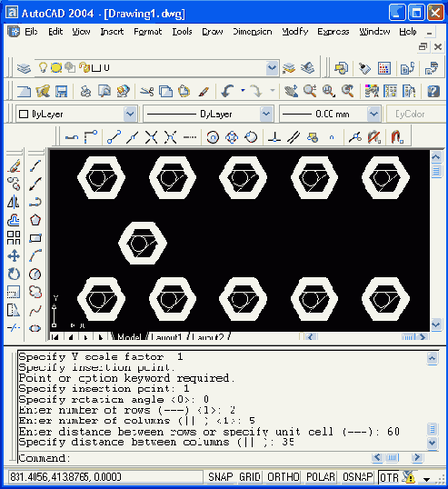Open the Draw menu
The image size is (448, 489).
coord(213,32)
